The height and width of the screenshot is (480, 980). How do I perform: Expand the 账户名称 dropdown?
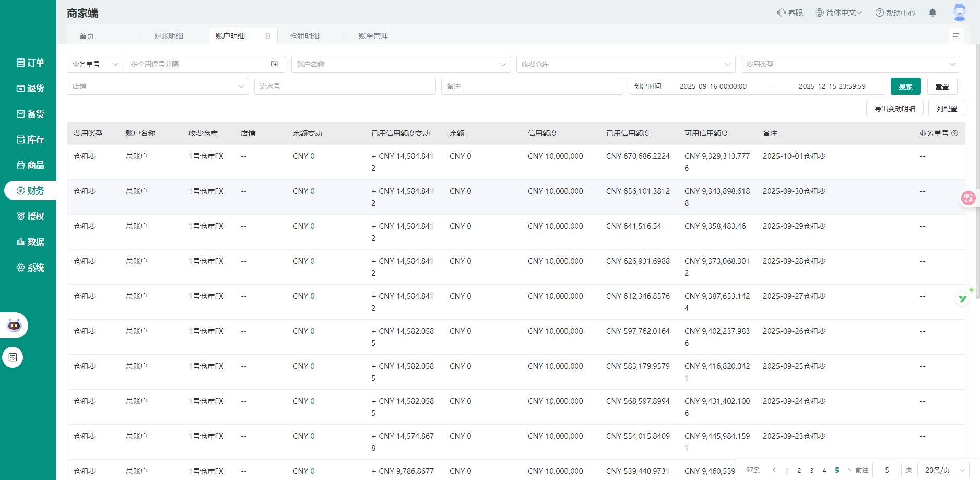pyautogui.click(x=400, y=64)
